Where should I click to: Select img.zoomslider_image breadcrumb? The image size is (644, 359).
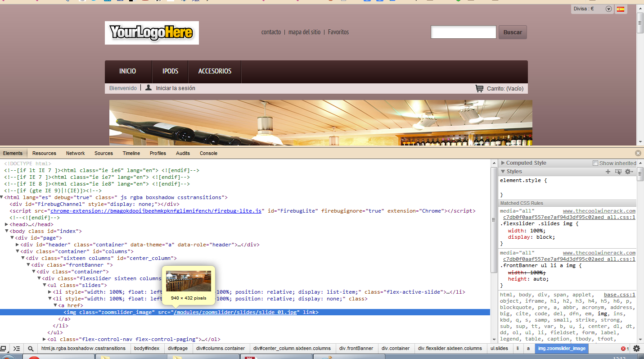click(x=562, y=348)
